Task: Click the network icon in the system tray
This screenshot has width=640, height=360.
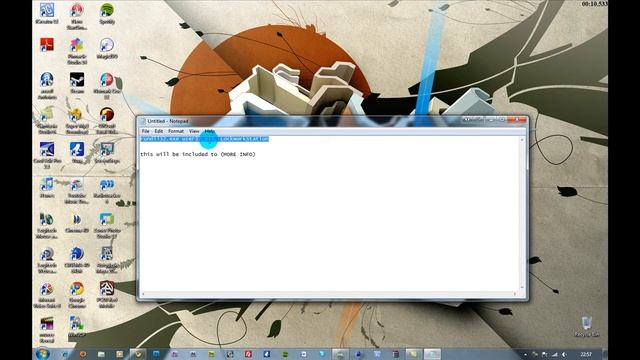Action: [x=555, y=354]
